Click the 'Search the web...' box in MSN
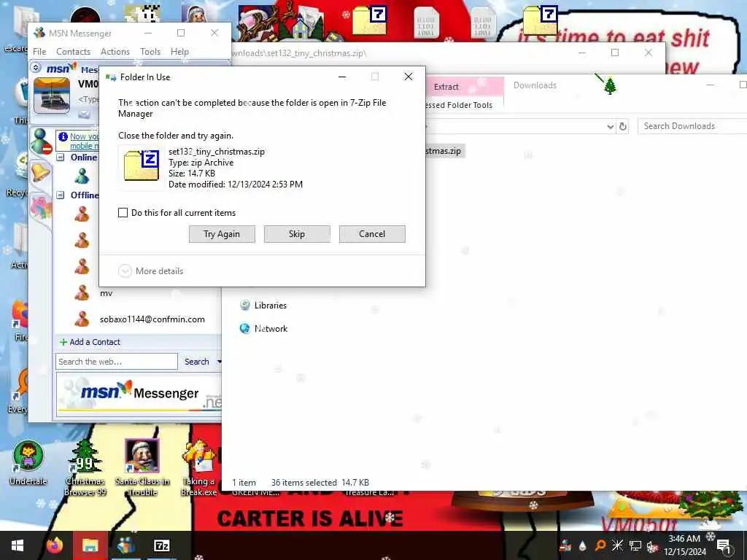 [x=117, y=362]
